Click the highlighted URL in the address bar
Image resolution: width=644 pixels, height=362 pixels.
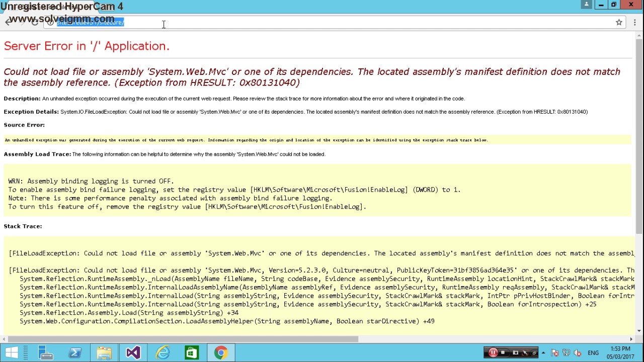pyautogui.click(x=91, y=22)
